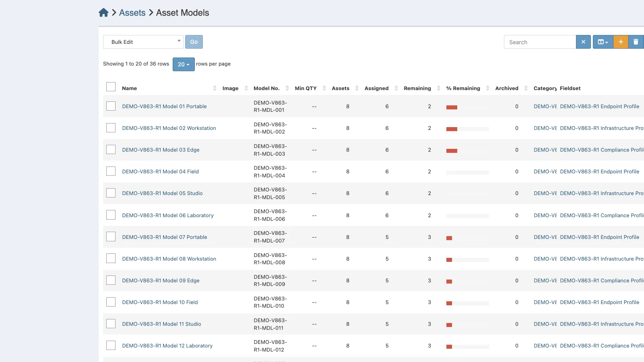The image size is (644, 362).
Task: Open DEMO-V863-R1 Model 04 Field
Action: click(160, 171)
